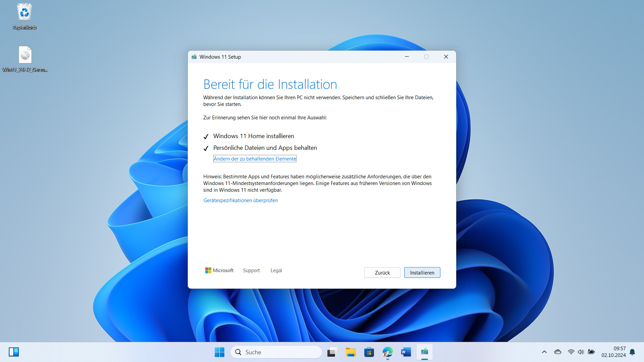View the battery status tray icon
644x362 pixels.
pos(591,352)
